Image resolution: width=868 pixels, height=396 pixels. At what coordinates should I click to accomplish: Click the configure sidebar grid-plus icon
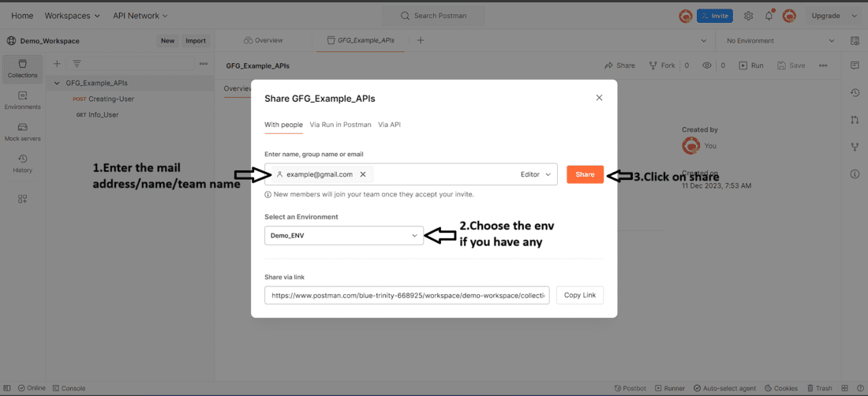click(x=23, y=199)
